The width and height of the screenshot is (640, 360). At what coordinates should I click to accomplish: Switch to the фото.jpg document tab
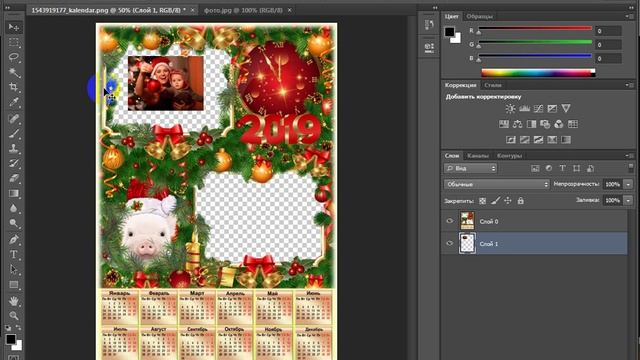(243, 10)
